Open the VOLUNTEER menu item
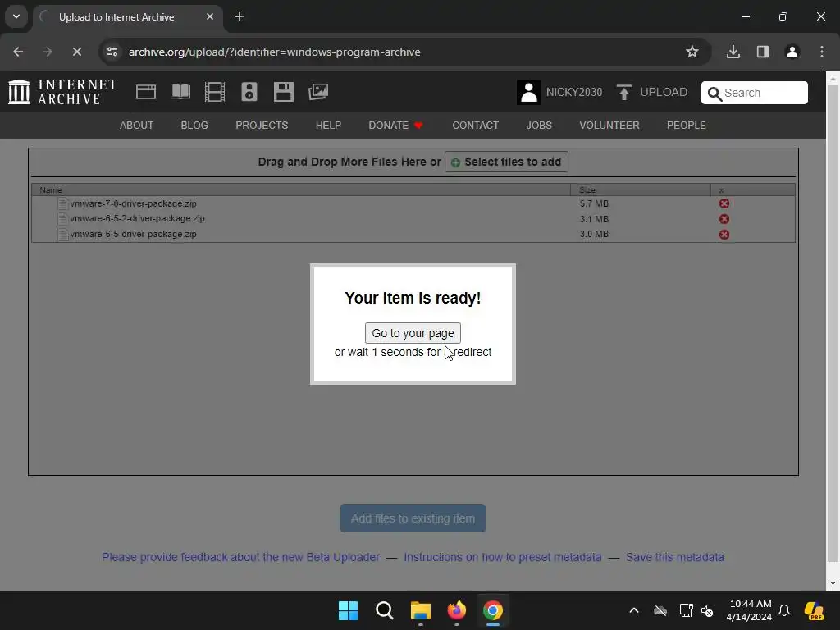Image resolution: width=840 pixels, height=630 pixels. click(x=609, y=126)
